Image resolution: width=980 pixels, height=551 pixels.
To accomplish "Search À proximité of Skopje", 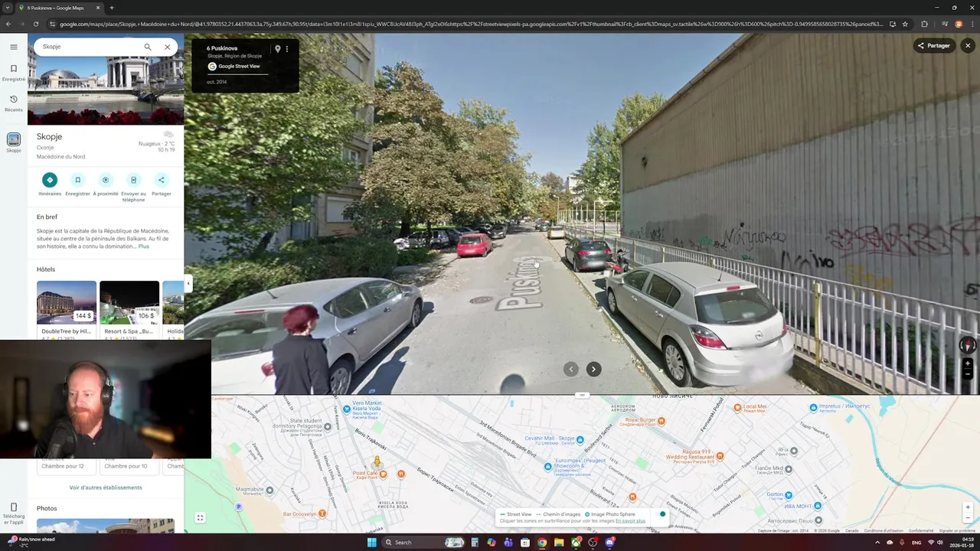I will coord(106,184).
